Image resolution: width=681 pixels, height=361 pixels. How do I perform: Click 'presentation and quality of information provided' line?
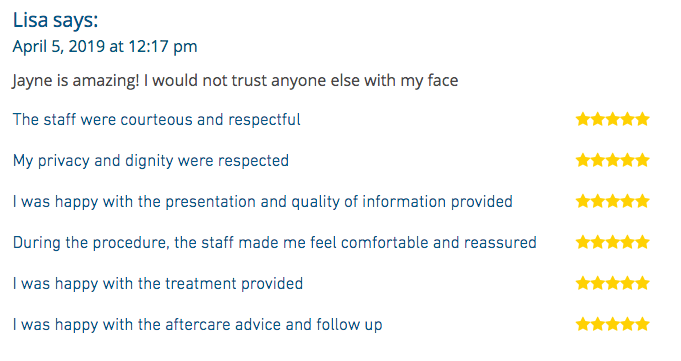tap(262, 202)
